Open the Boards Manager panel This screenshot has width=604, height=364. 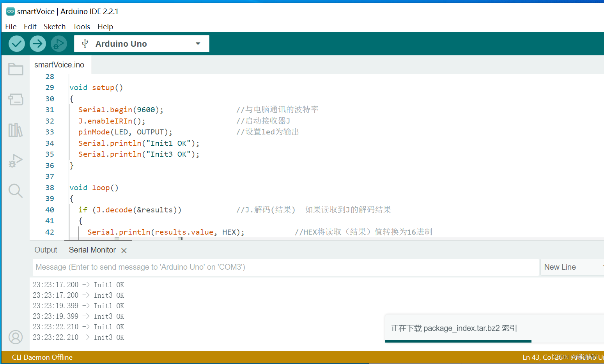(x=16, y=99)
